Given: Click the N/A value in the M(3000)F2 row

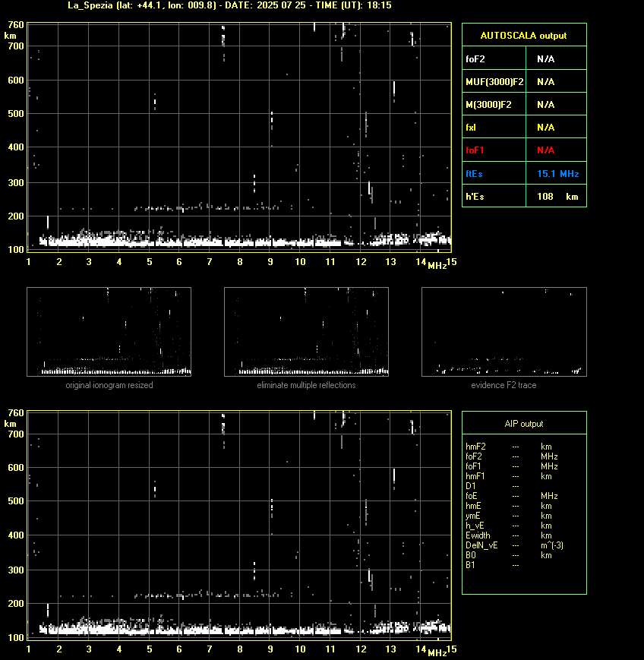Looking at the screenshot, I should [545, 104].
